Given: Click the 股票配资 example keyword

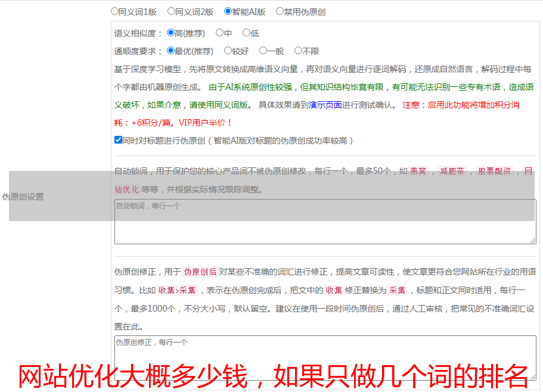Looking at the screenshot, I should 495,171.
